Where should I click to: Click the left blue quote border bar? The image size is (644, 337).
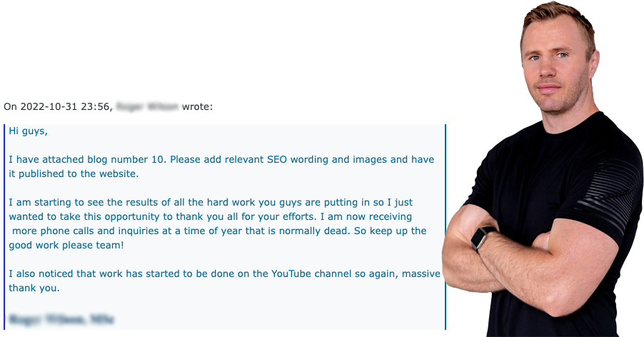pos(4,227)
